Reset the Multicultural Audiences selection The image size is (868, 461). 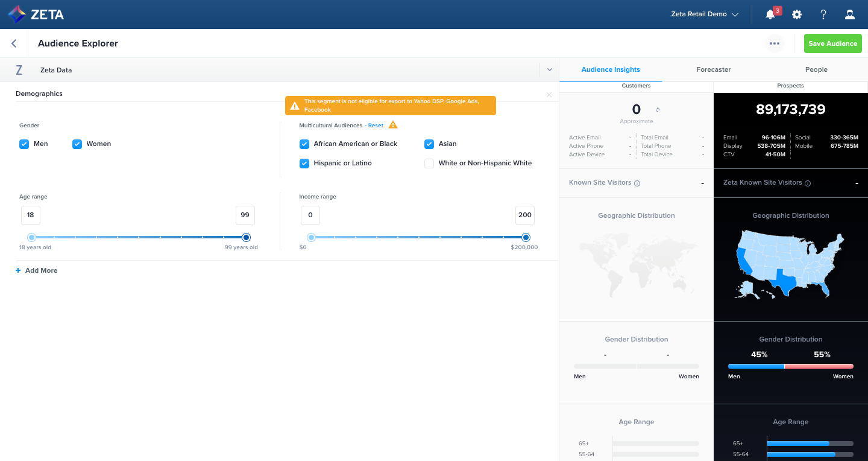pyautogui.click(x=376, y=125)
